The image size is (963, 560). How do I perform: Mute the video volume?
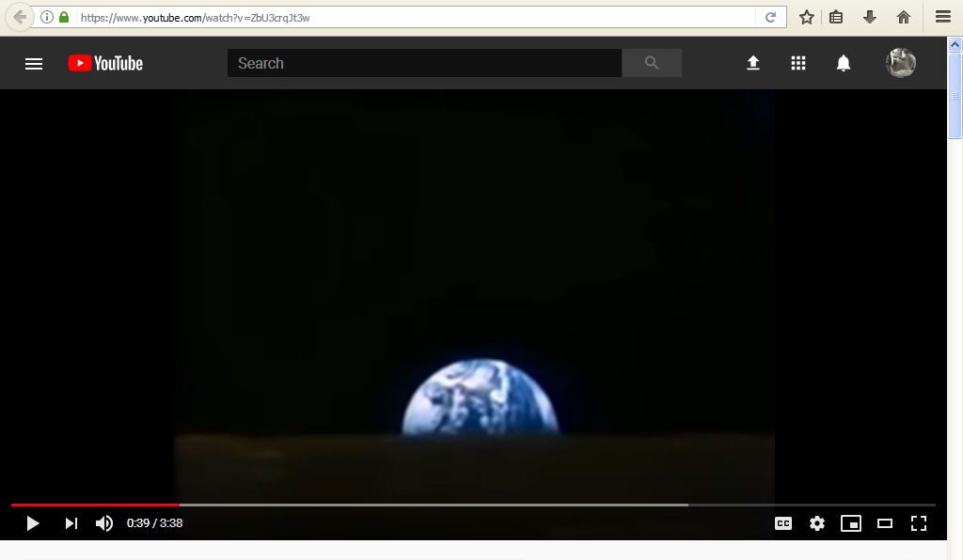pyautogui.click(x=104, y=523)
